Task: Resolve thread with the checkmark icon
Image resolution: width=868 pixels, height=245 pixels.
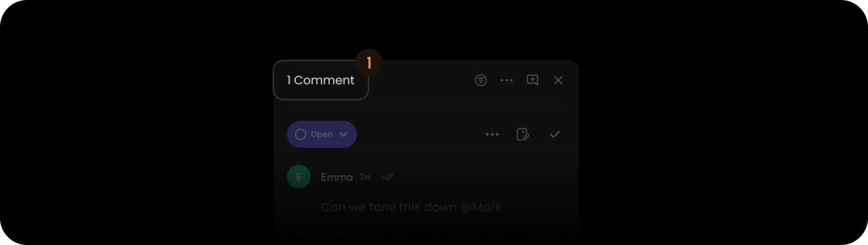Action: pos(555,134)
